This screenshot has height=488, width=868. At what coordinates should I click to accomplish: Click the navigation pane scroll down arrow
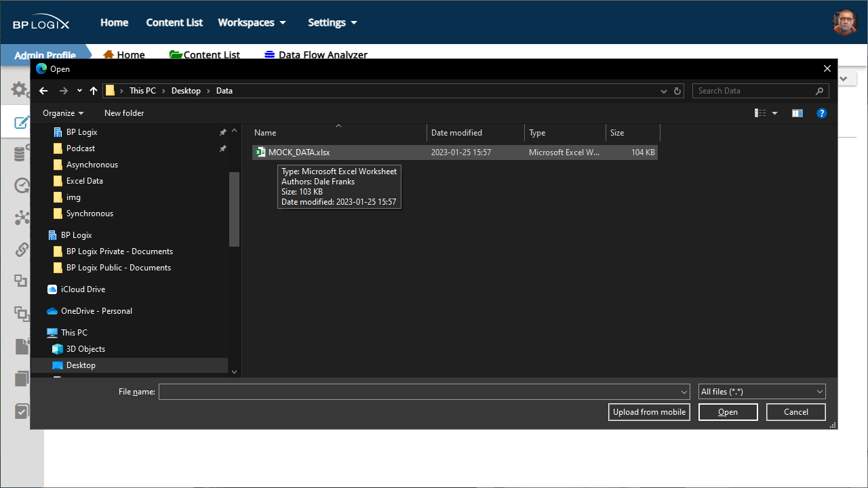tap(235, 371)
